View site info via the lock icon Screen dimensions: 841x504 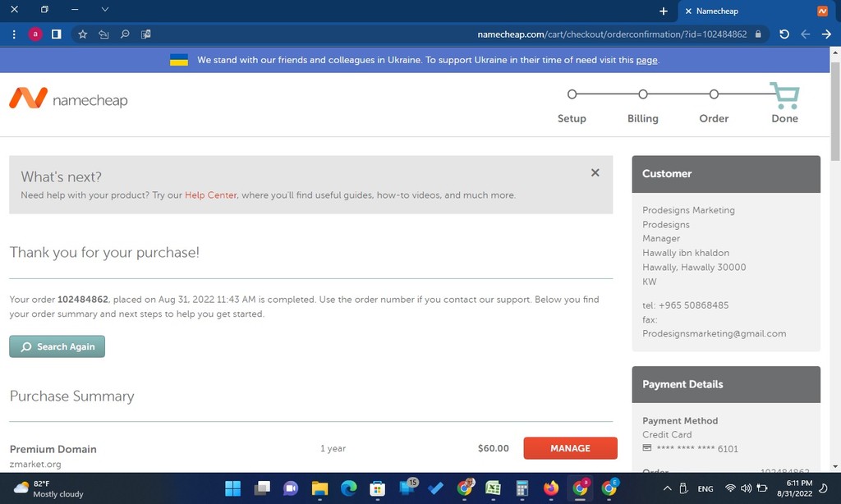758,34
